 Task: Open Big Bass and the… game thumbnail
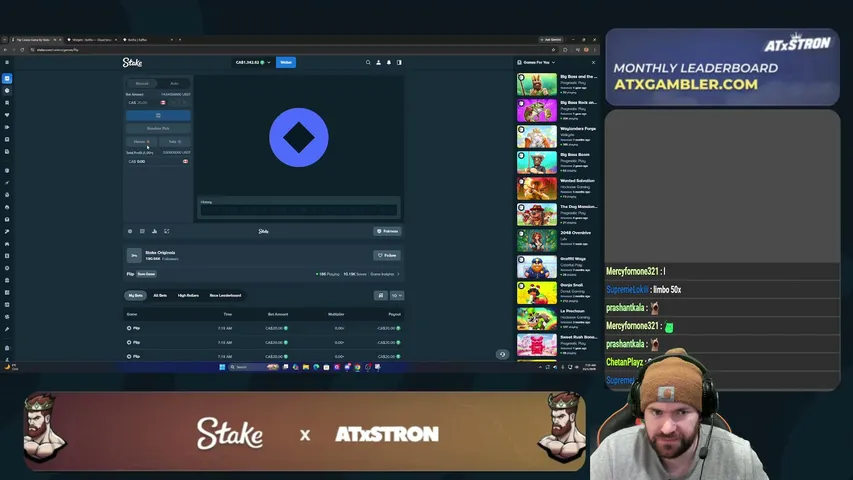pyautogui.click(x=537, y=84)
